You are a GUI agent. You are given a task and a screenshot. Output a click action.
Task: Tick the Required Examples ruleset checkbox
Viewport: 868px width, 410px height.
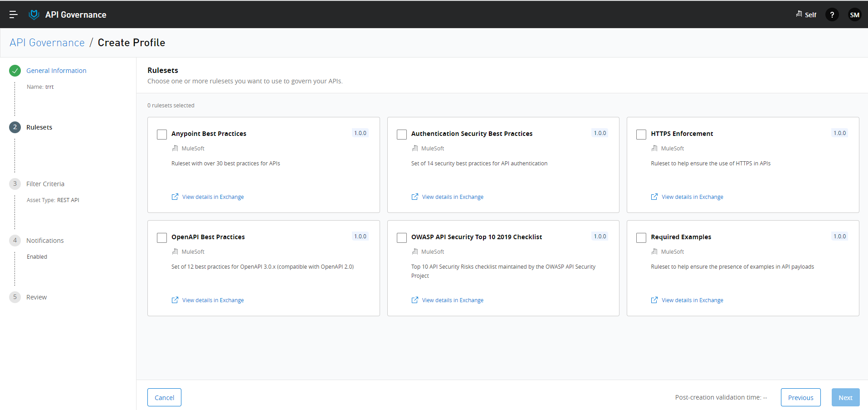coord(641,237)
